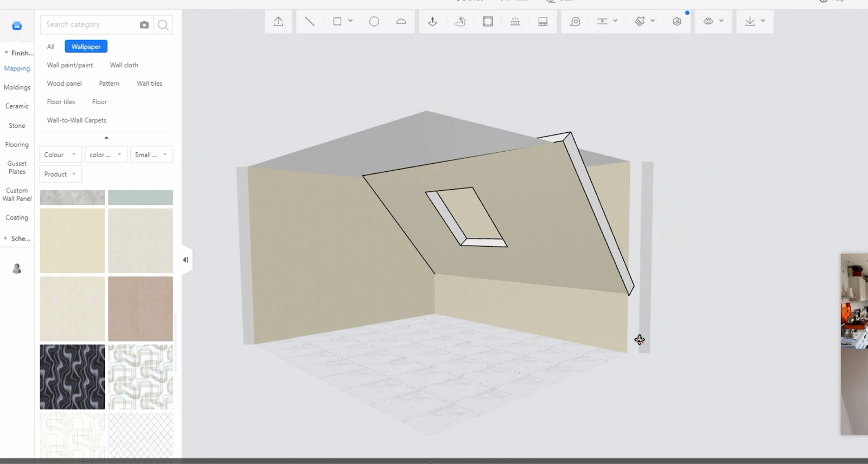The height and width of the screenshot is (464, 868).
Task: Switch to the Moldings sidebar tab
Action: [x=17, y=87]
